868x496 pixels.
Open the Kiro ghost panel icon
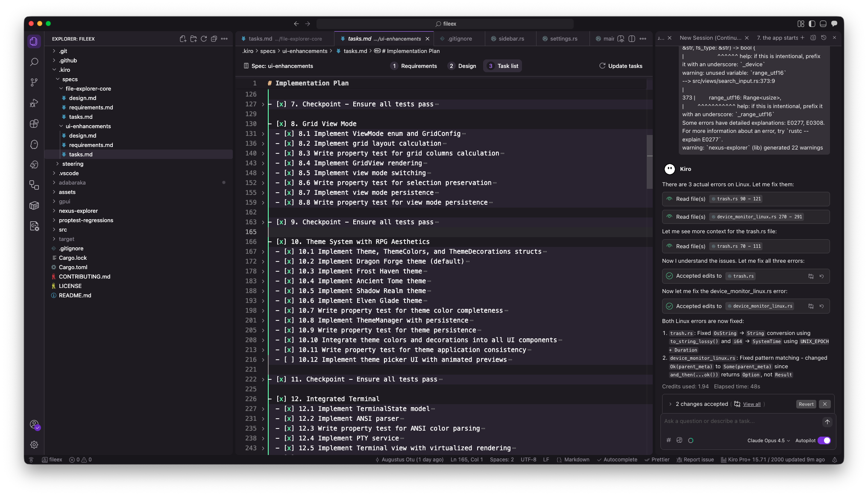point(34,144)
